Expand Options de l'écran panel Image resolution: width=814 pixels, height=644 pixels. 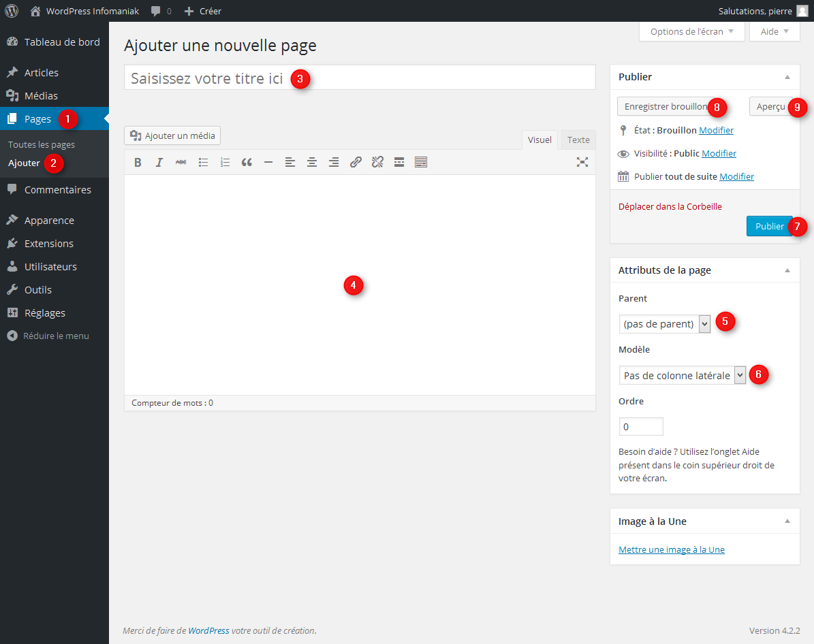691,31
